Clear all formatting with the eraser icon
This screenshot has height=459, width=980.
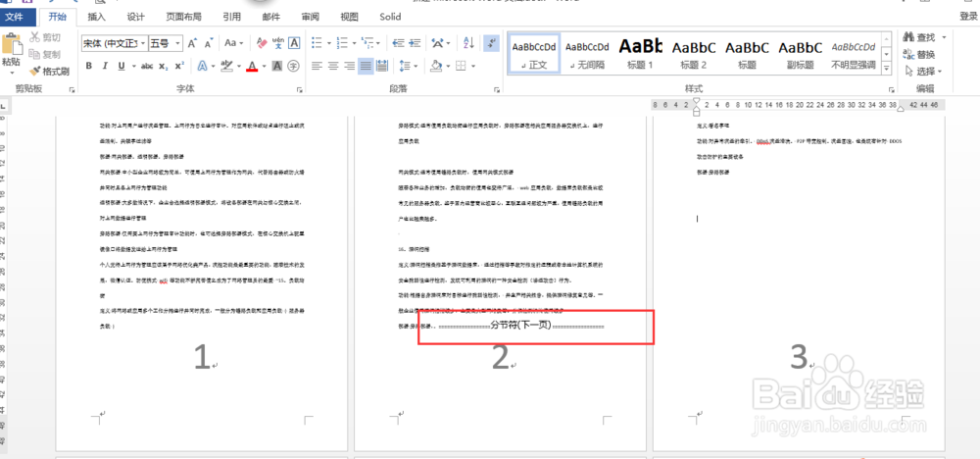pyautogui.click(x=262, y=43)
